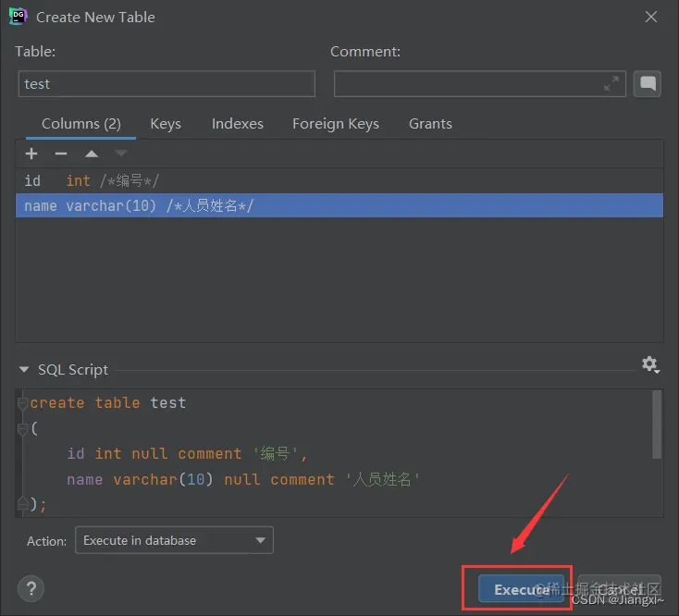Open the Foreign Keys tab
The height and width of the screenshot is (616, 679).
click(336, 124)
